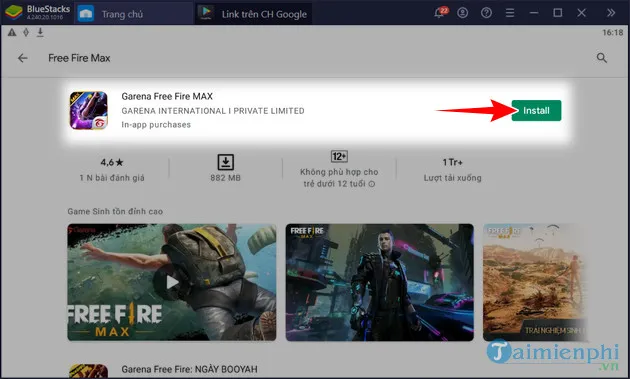Open the Garena Free Fire MAX title
The width and height of the screenshot is (630, 379).
[167, 96]
